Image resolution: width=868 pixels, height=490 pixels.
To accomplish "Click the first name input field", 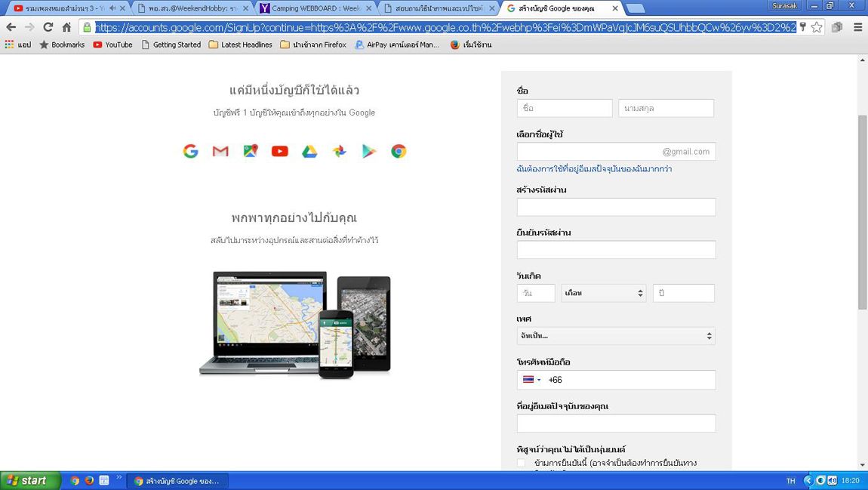I will pyautogui.click(x=565, y=109).
